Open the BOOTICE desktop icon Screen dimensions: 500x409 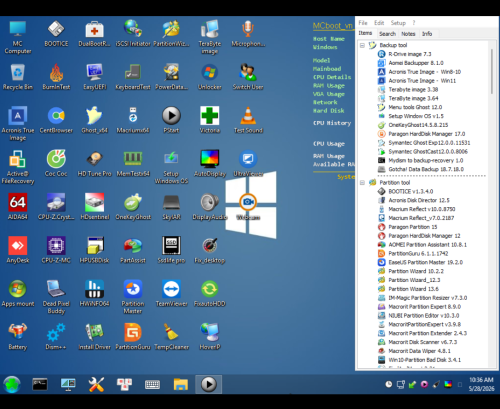pyautogui.click(x=56, y=33)
